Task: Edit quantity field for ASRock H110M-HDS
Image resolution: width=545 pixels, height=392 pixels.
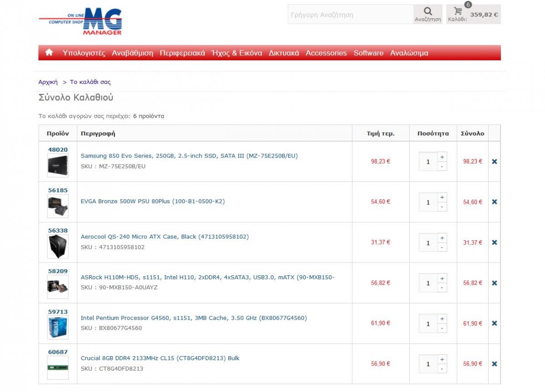Action: coord(428,283)
